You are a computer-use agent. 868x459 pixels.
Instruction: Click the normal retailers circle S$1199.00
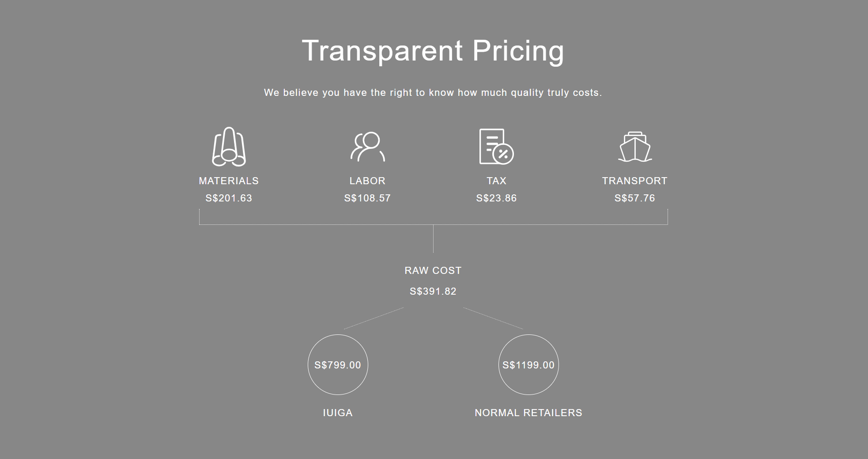click(528, 365)
